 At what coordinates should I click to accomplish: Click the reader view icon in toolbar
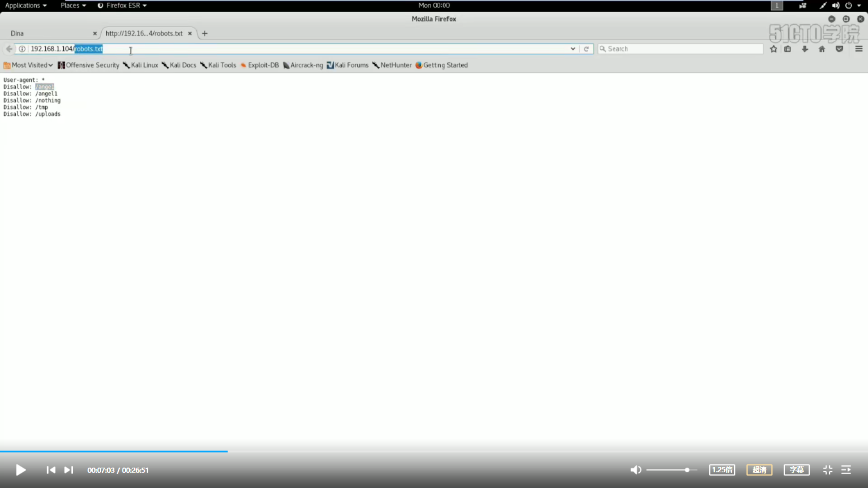(788, 48)
